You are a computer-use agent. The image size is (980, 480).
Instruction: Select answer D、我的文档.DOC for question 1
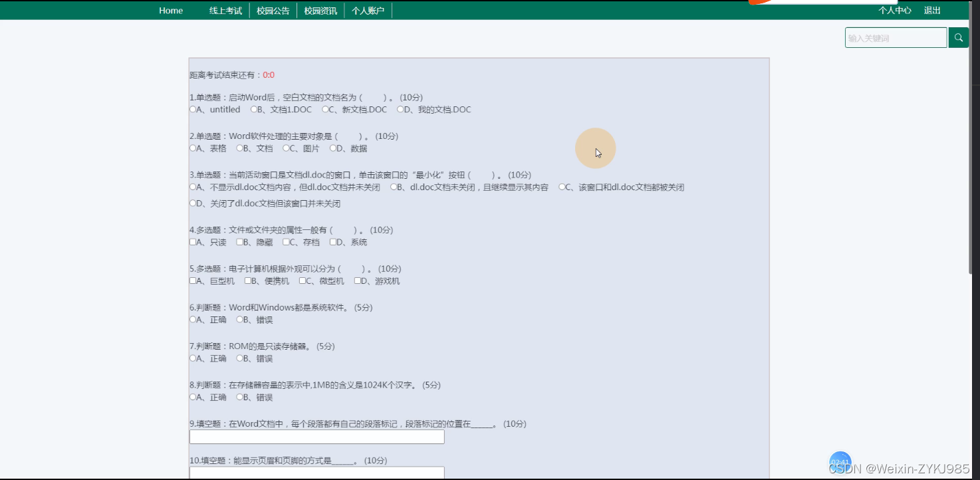pyautogui.click(x=400, y=109)
